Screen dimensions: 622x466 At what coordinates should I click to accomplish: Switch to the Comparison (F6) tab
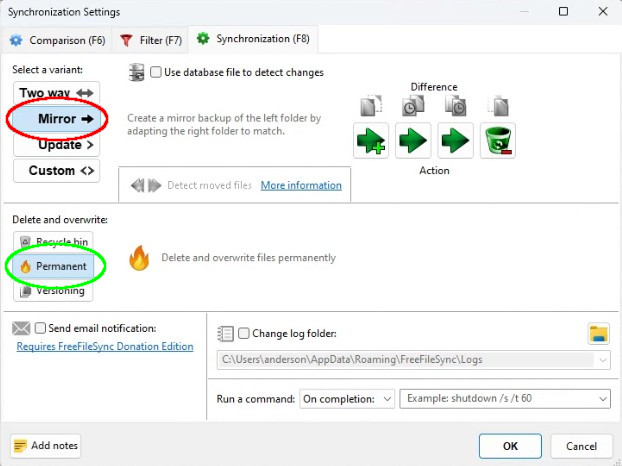(57, 40)
